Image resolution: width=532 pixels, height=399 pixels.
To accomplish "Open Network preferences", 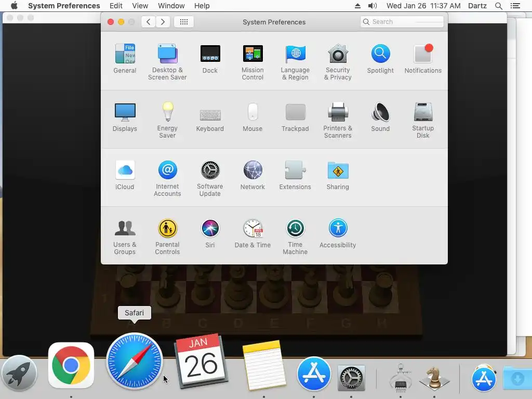I will coord(252,175).
